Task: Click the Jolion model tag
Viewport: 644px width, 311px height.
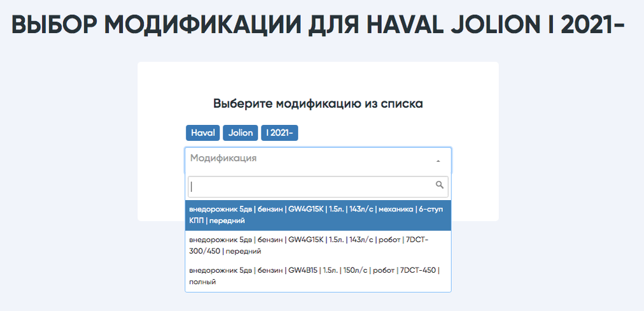Action: coord(241,133)
